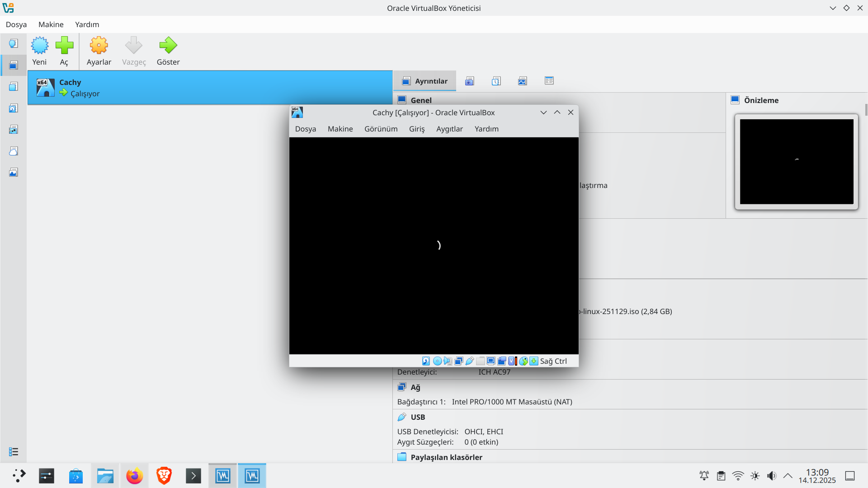Open hard disk activity icon in VM status bar
The height and width of the screenshot is (488, 868).
[426, 361]
